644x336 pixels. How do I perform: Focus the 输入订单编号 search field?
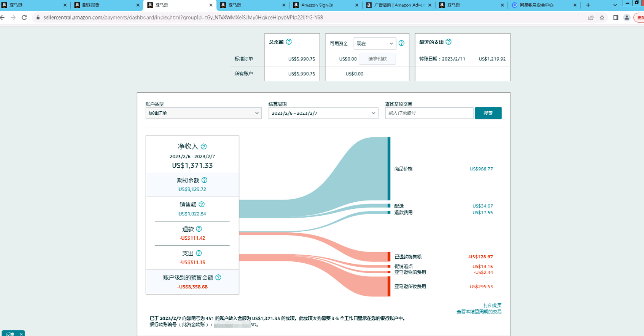pyautogui.click(x=429, y=113)
